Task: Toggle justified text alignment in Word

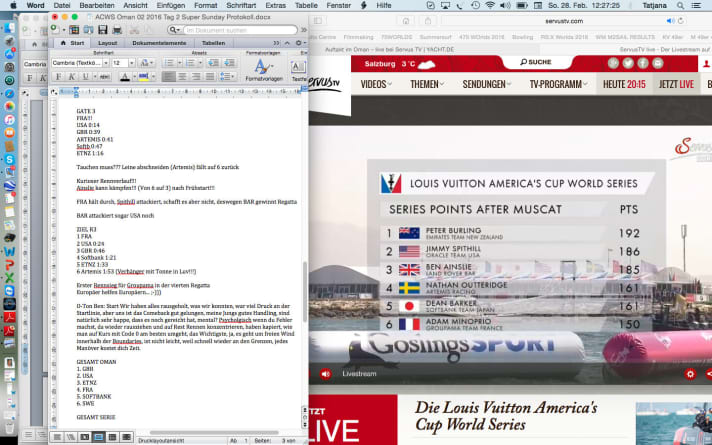Action: [x=210, y=77]
